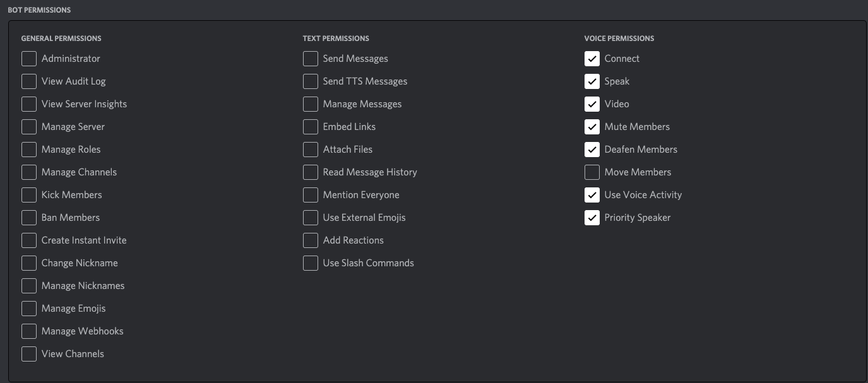Enable Read Message History permission
This screenshot has width=868, height=383.
311,172
